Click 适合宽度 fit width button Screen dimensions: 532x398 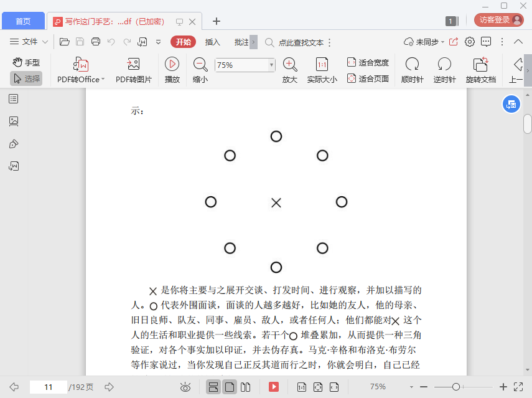click(x=368, y=62)
